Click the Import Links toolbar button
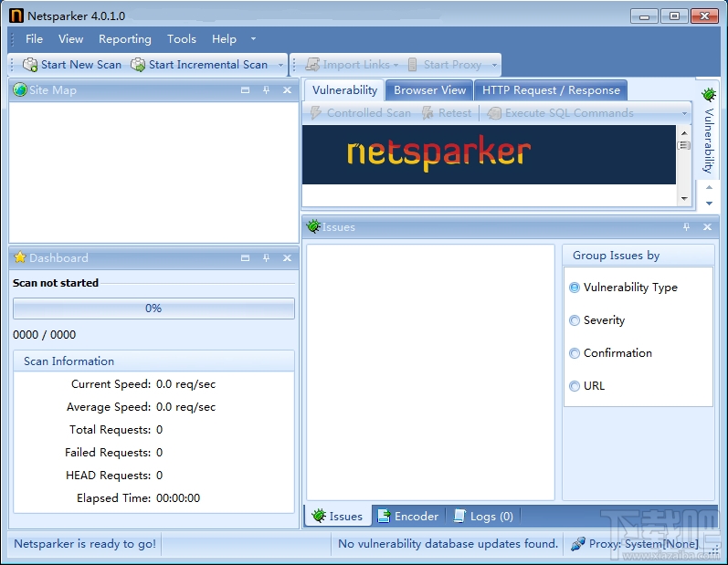Screen dimensions: 728x565 [x=347, y=65]
